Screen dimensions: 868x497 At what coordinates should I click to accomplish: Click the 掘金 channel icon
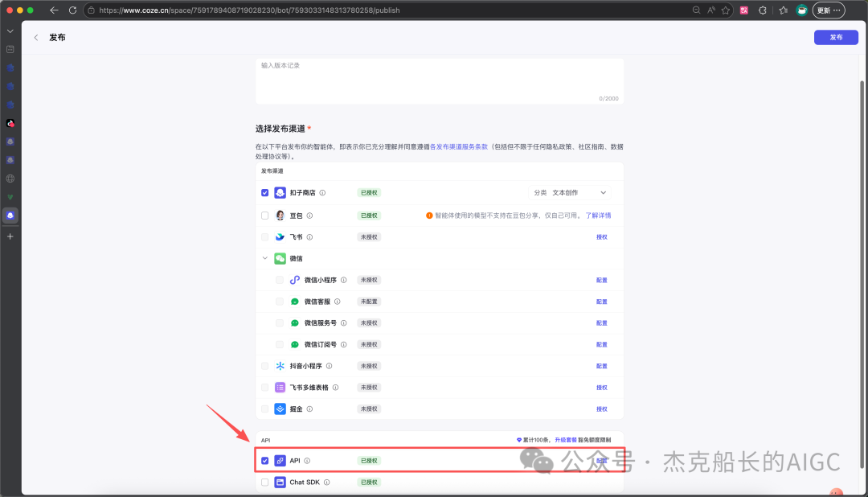[x=280, y=409]
